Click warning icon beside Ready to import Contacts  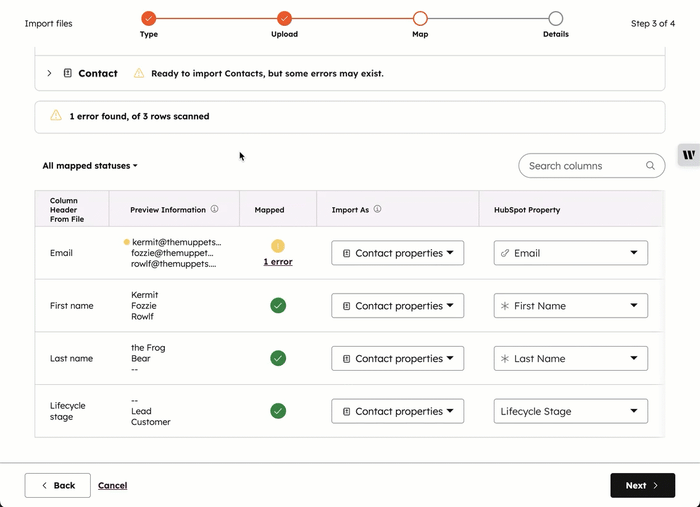pyautogui.click(x=139, y=73)
